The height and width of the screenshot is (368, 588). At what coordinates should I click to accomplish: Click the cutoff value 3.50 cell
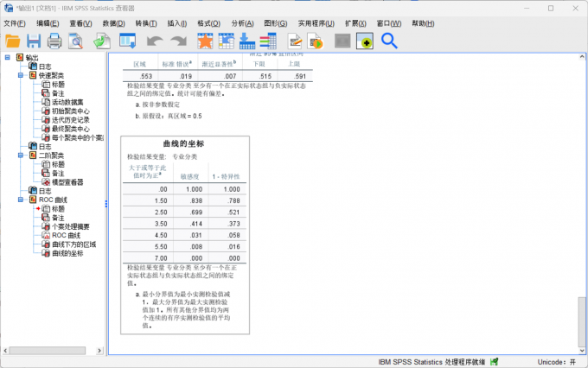click(161, 224)
